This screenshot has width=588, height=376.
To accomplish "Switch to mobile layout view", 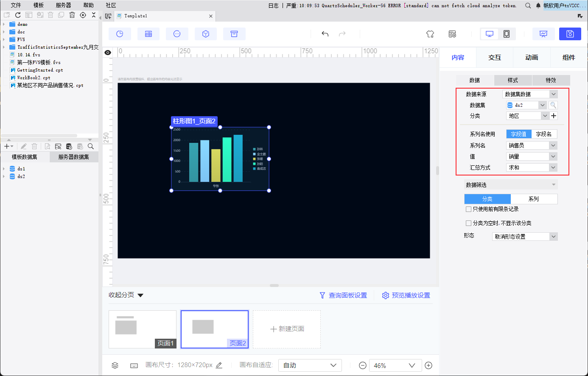I will [x=507, y=34].
